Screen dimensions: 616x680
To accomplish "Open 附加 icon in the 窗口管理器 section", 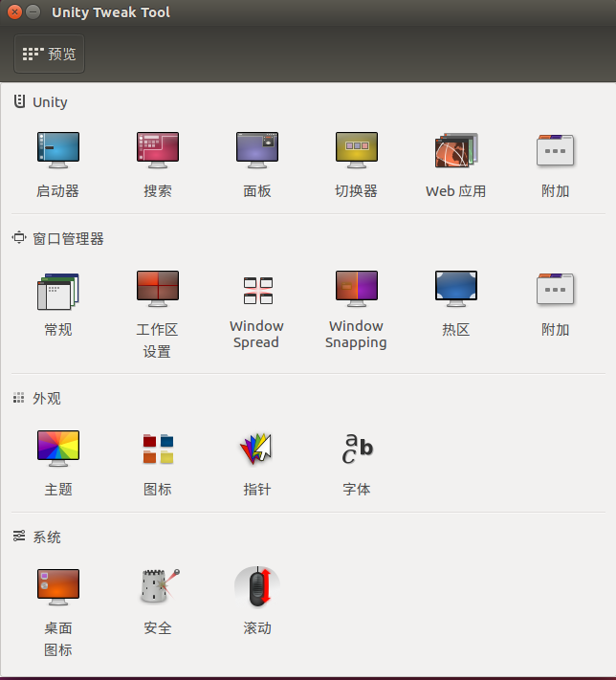I will [x=556, y=290].
